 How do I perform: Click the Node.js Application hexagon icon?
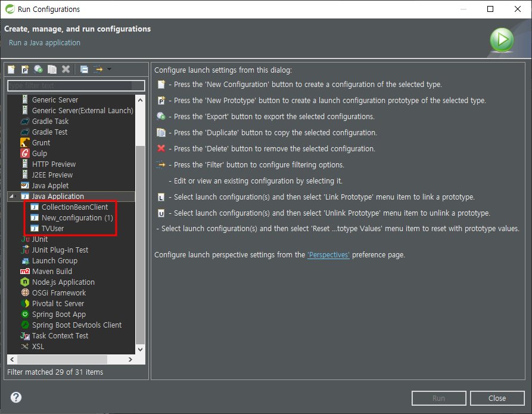point(25,282)
